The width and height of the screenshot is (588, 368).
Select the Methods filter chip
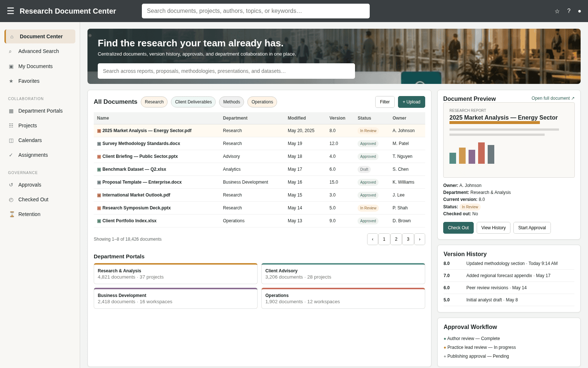coord(232,102)
